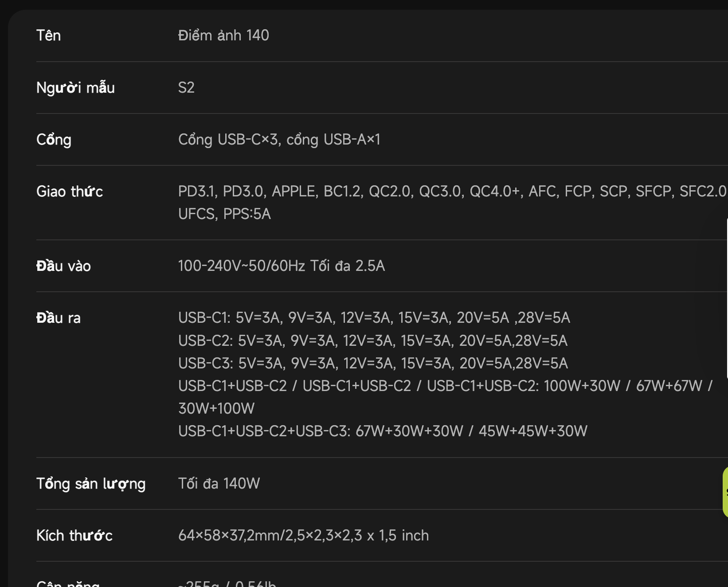Click the "UFCS, PPS:5A" protocol line
The image size is (728, 587).
pos(224,214)
